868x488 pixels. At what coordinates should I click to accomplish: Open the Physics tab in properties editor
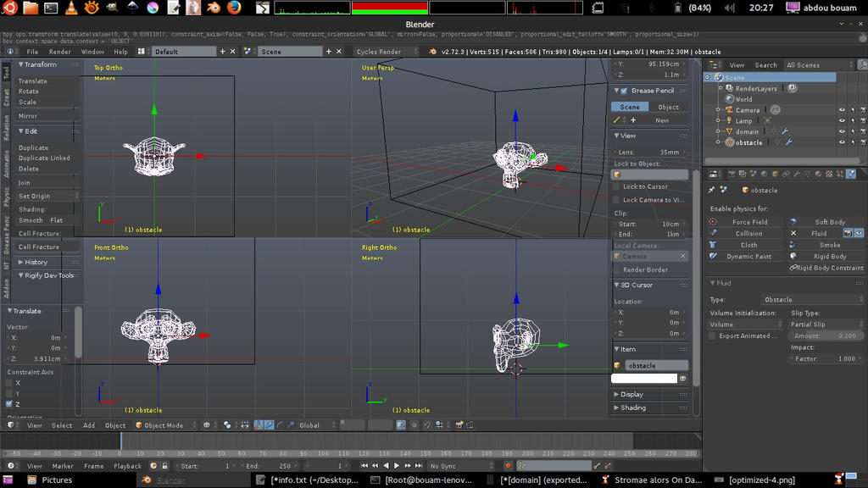851,174
